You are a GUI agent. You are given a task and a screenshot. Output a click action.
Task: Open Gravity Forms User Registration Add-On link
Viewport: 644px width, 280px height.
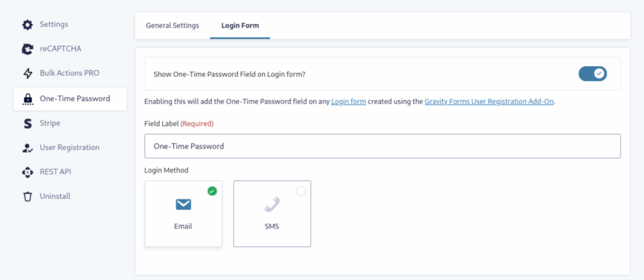coord(489,101)
